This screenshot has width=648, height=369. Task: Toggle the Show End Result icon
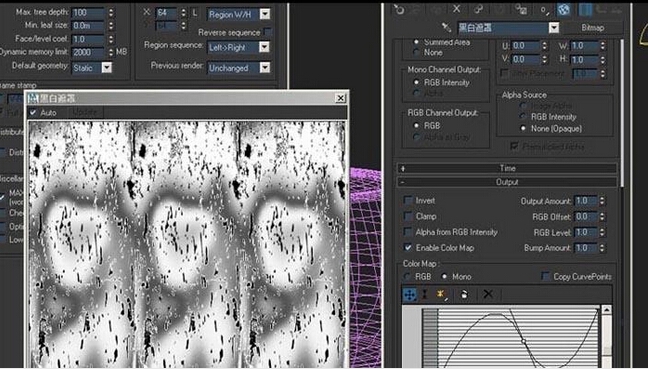point(585,9)
